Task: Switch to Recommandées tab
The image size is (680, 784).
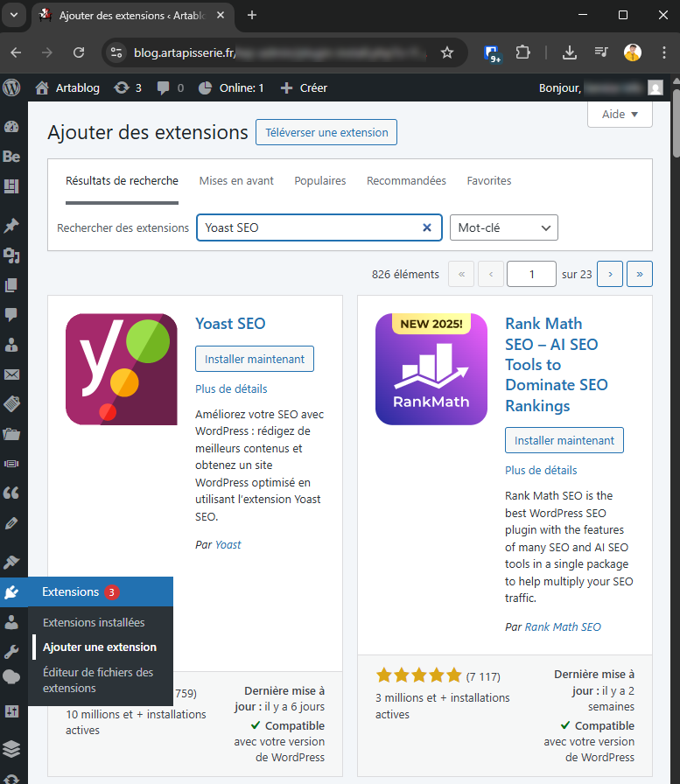Action: coord(406,180)
